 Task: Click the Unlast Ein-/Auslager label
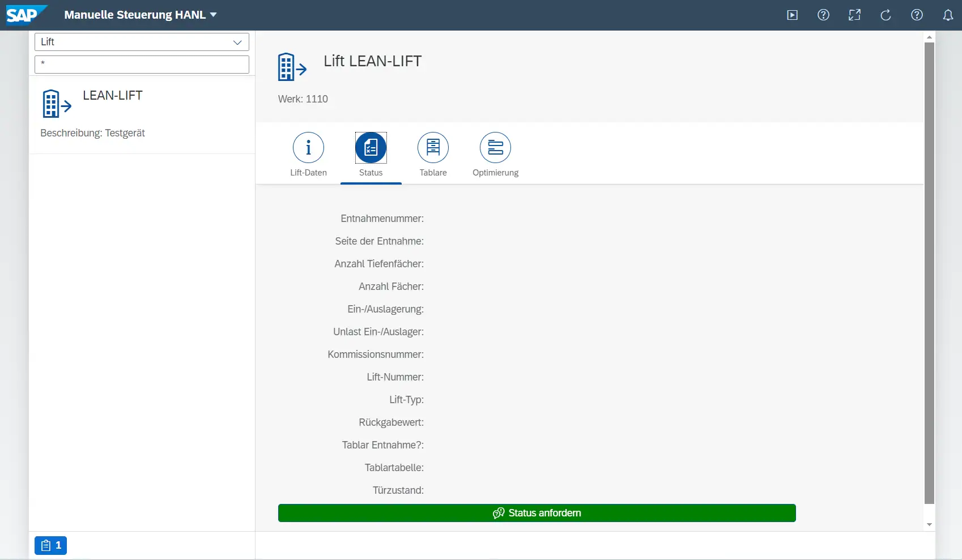point(378,332)
